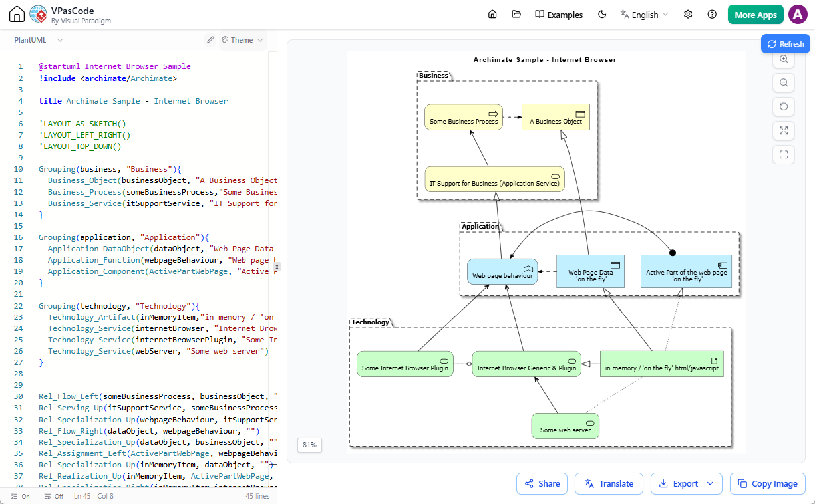This screenshot has height=504, width=815.
Task: Zoom out of the diagram
Action: [x=784, y=83]
